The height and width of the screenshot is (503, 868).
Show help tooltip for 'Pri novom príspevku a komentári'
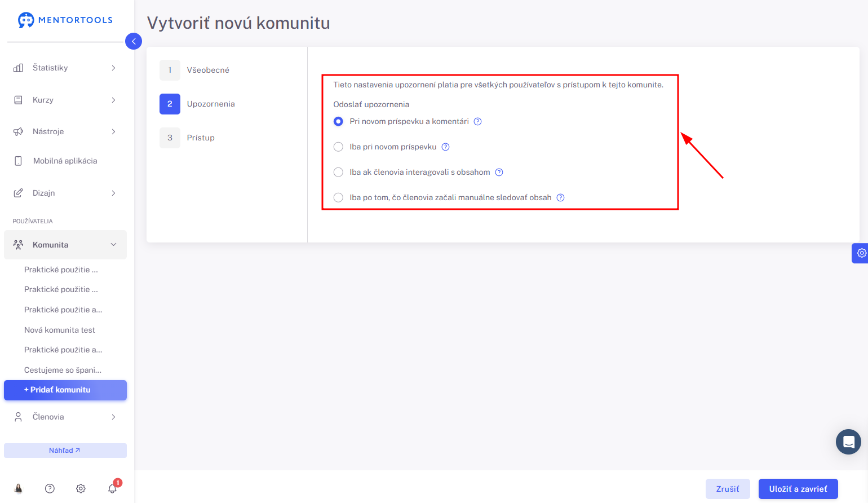pos(477,121)
